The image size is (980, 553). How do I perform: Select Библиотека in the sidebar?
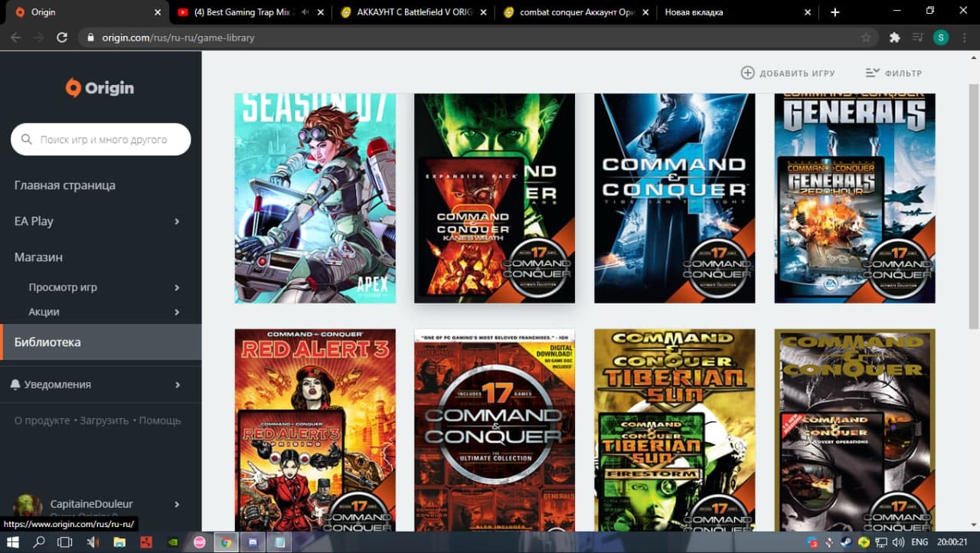(100, 342)
